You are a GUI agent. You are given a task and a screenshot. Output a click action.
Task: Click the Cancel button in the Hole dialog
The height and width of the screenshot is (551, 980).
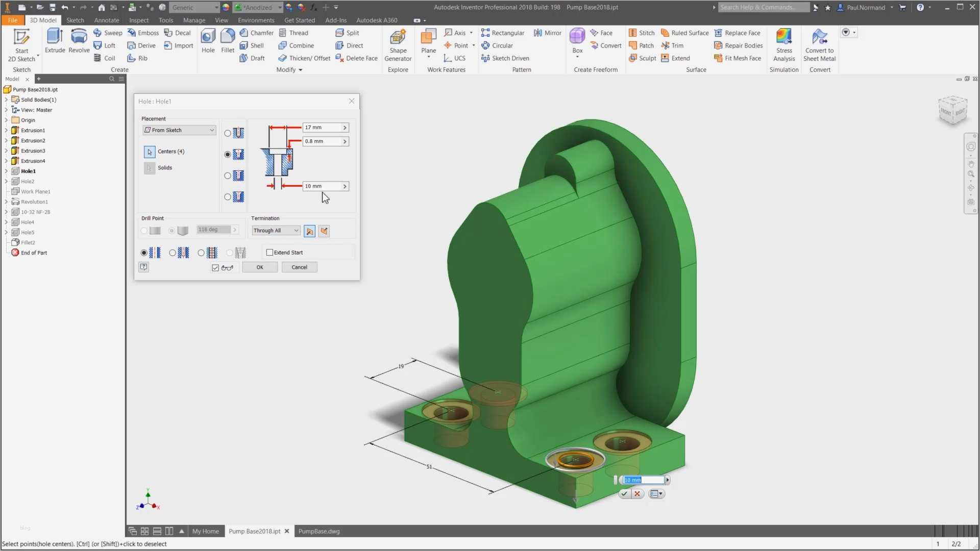(299, 267)
